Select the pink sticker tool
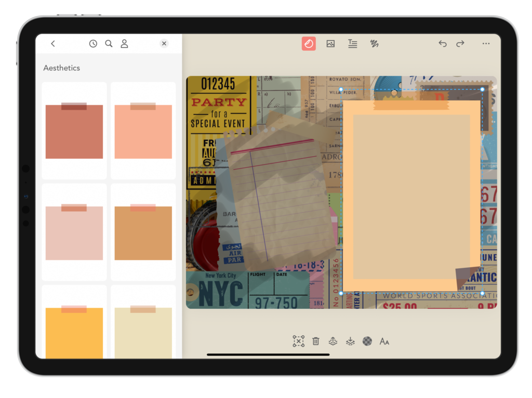Screen dimensions: 532x398 pos(309,44)
